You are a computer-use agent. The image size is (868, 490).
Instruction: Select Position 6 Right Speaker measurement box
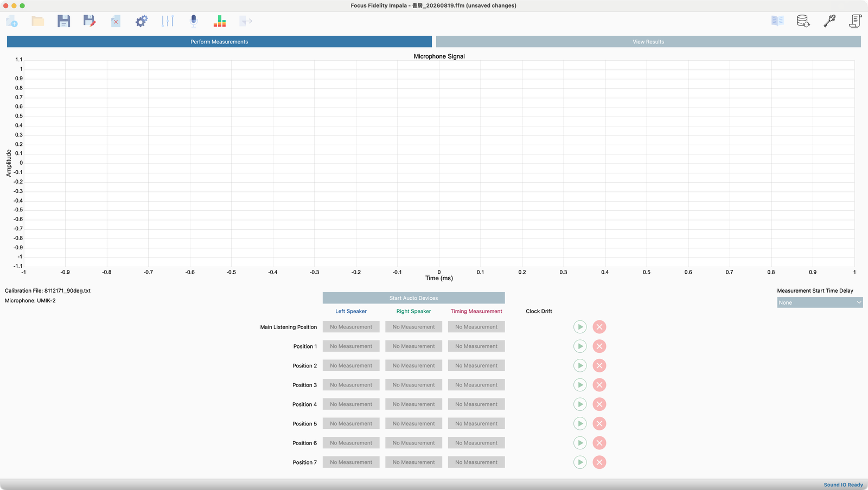(413, 443)
